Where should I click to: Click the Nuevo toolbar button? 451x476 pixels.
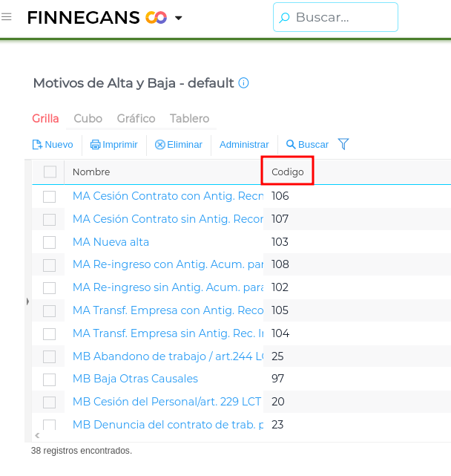[53, 145]
